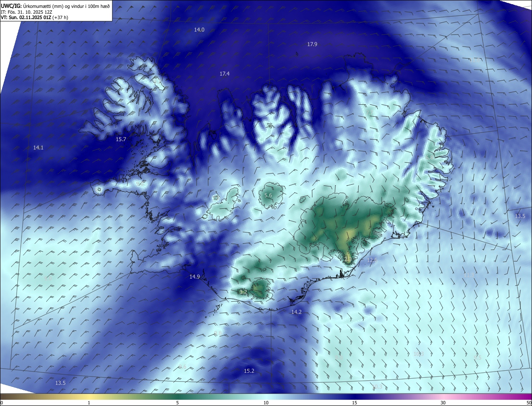Click the colorbar tick label 1

tap(89, 403)
